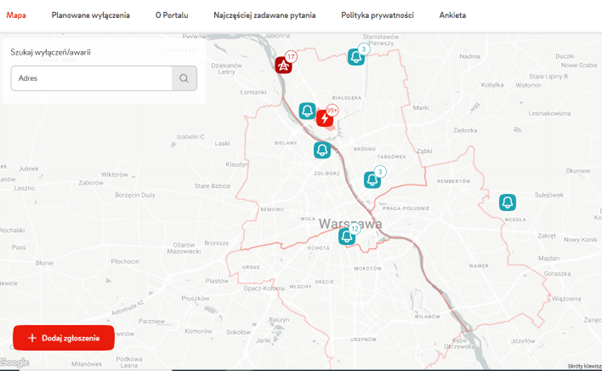Click the Ursynów district label
Image resolution: width=602 pixels, height=371 pixels.
tap(363, 340)
